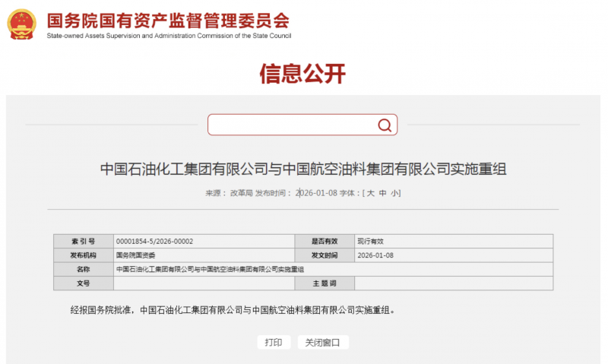This screenshot has width=608, height=364.
Task: Click the 是否有效 label cell
Action: 325,241
